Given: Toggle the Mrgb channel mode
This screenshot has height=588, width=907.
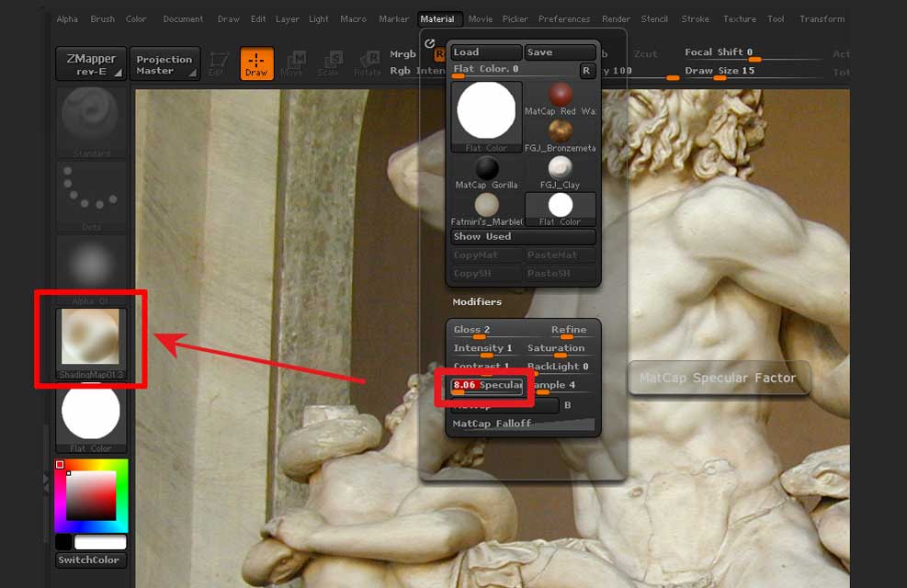Looking at the screenshot, I should coord(402,54).
